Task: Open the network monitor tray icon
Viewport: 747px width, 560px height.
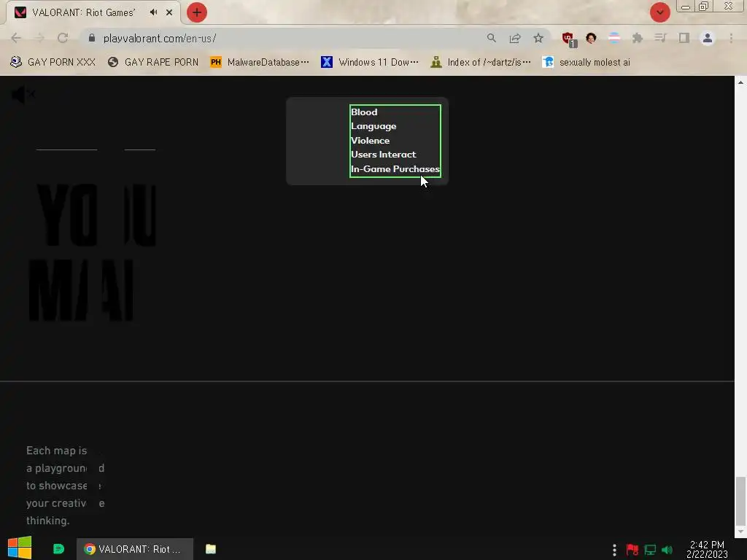Action: pyautogui.click(x=650, y=550)
